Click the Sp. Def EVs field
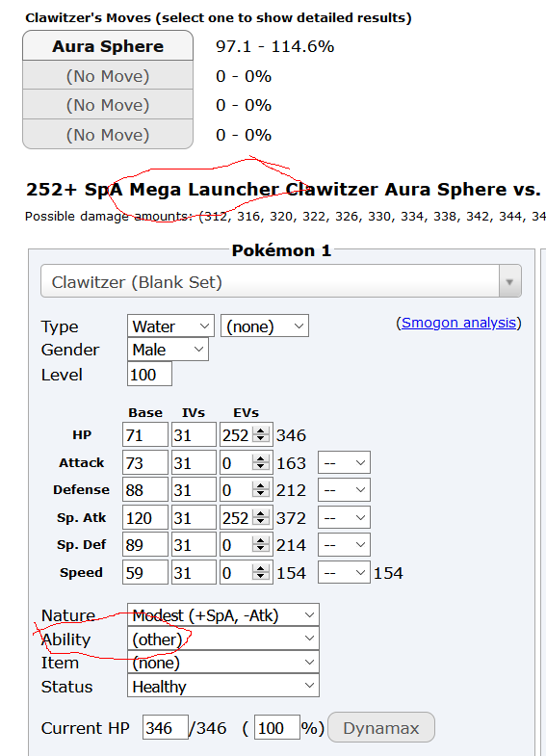 tap(246, 545)
